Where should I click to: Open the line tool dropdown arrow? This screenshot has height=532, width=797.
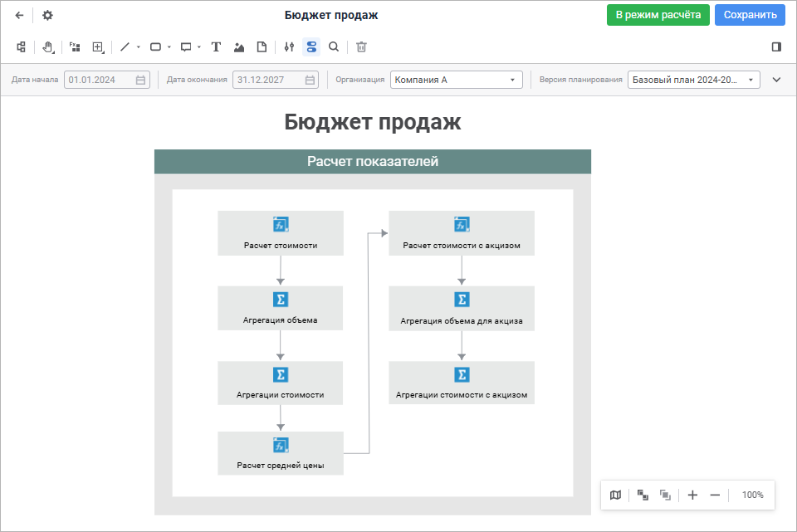point(139,47)
